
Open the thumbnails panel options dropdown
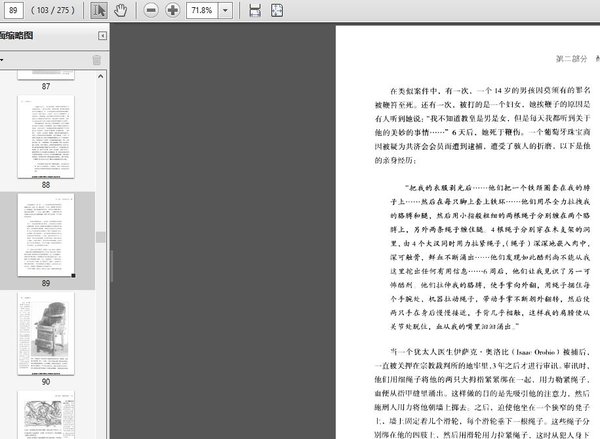pos(2,60)
